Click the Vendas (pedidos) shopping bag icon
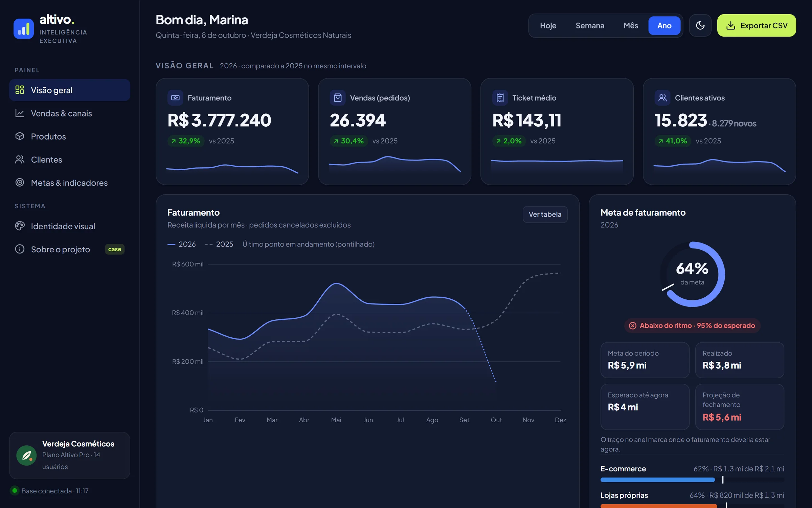 click(x=338, y=98)
